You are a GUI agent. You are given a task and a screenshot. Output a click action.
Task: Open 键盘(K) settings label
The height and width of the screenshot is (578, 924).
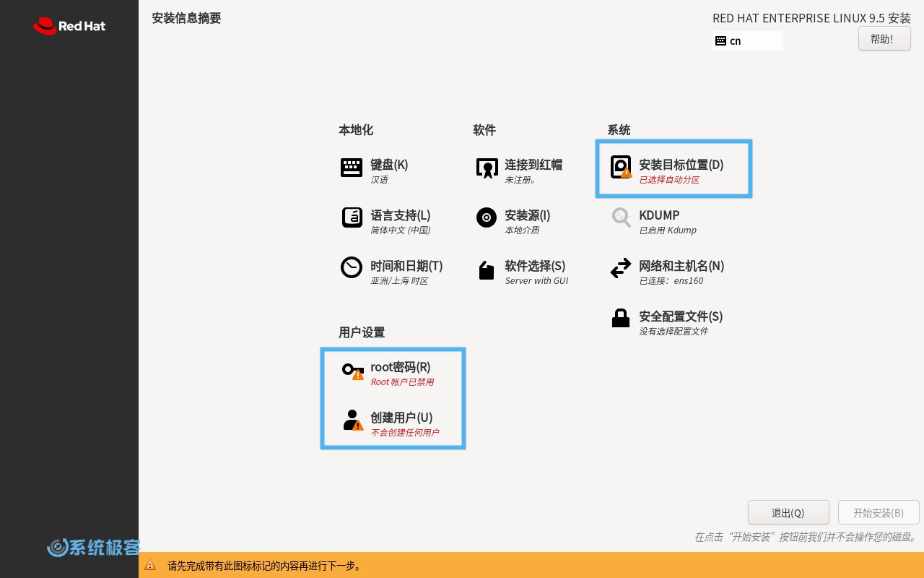click(x=389, y=165)
